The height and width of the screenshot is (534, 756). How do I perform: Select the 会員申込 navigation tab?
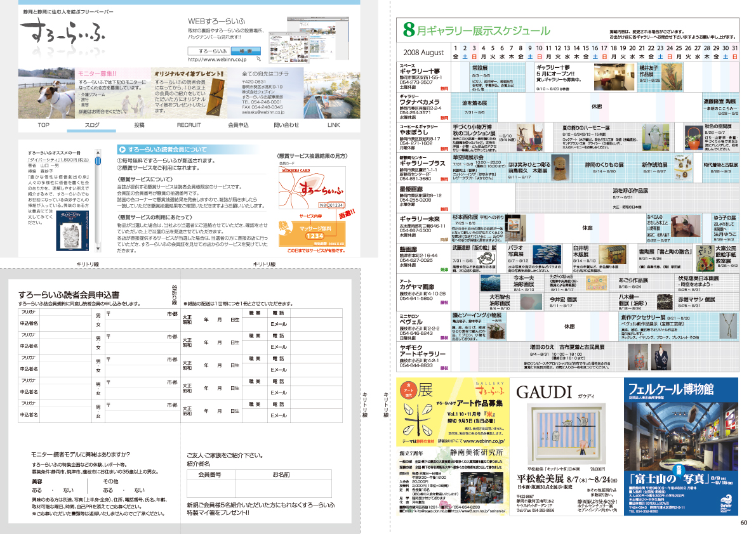click(238, 125)
